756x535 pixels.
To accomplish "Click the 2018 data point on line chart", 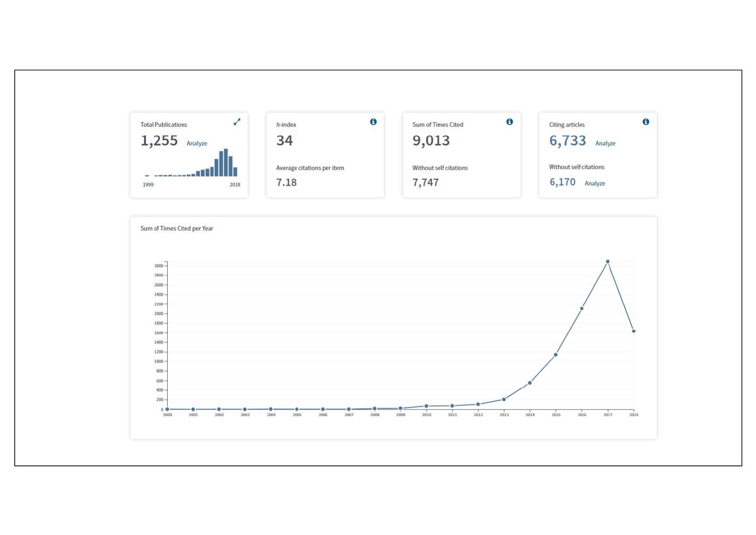I will coord(634,331).
